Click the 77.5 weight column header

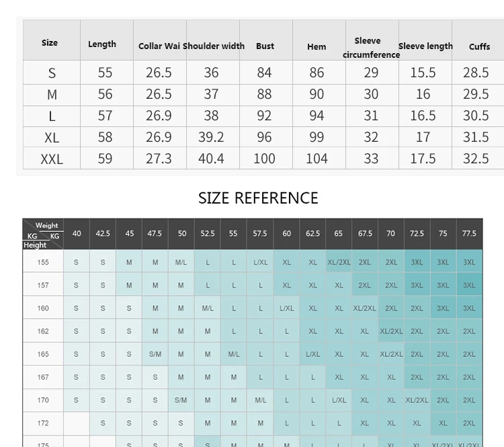tap(469, 233)
